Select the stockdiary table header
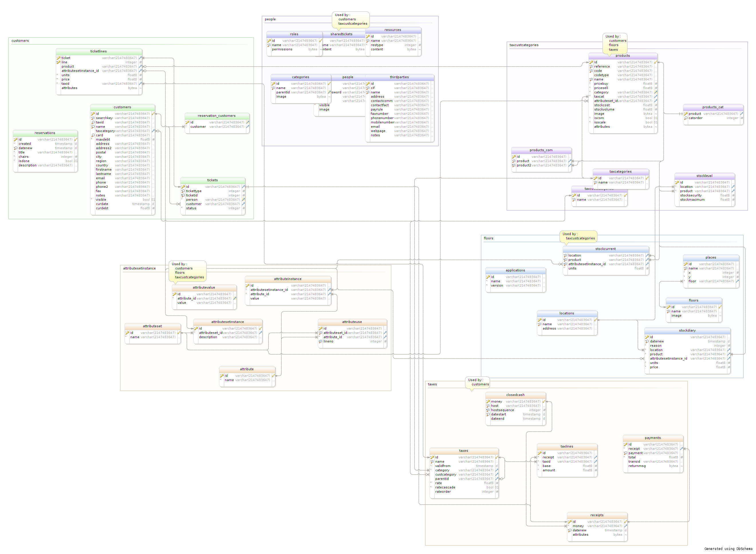The width and height of the screenshot is (756, 554). [x=687, y=331]
